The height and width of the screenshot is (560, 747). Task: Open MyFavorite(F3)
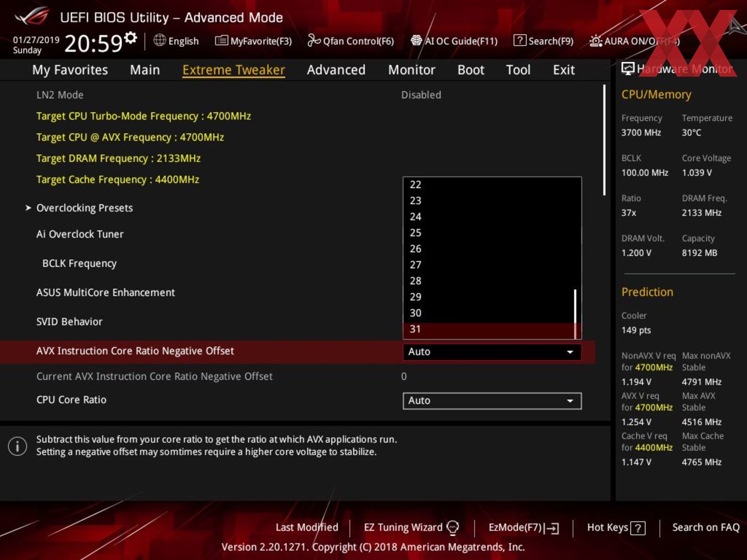click(x=253, y=41)
